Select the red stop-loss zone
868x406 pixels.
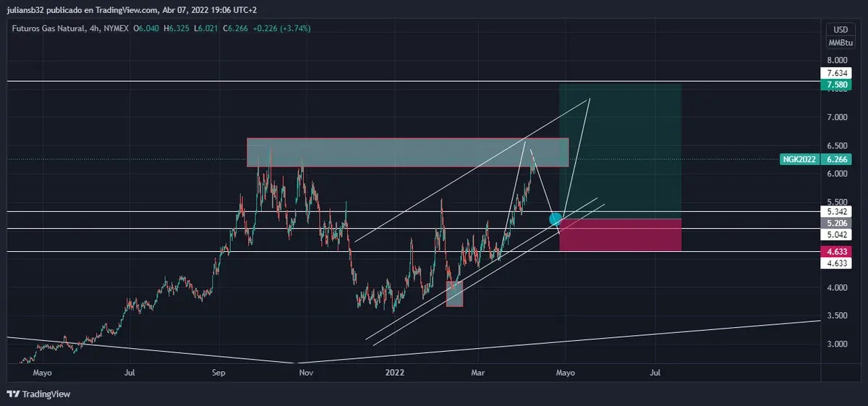(620, 235)
